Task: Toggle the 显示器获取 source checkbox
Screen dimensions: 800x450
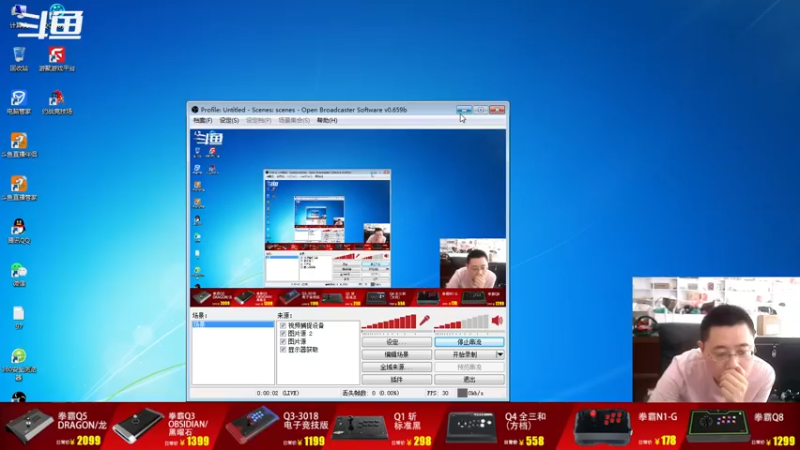Action: pos(283,350)
